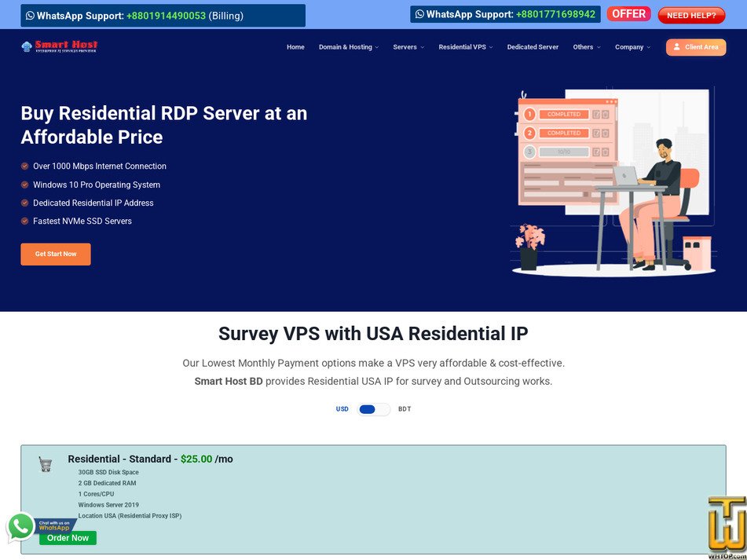Click 'Windows 10 Pro Operating System' bullet

97,185
